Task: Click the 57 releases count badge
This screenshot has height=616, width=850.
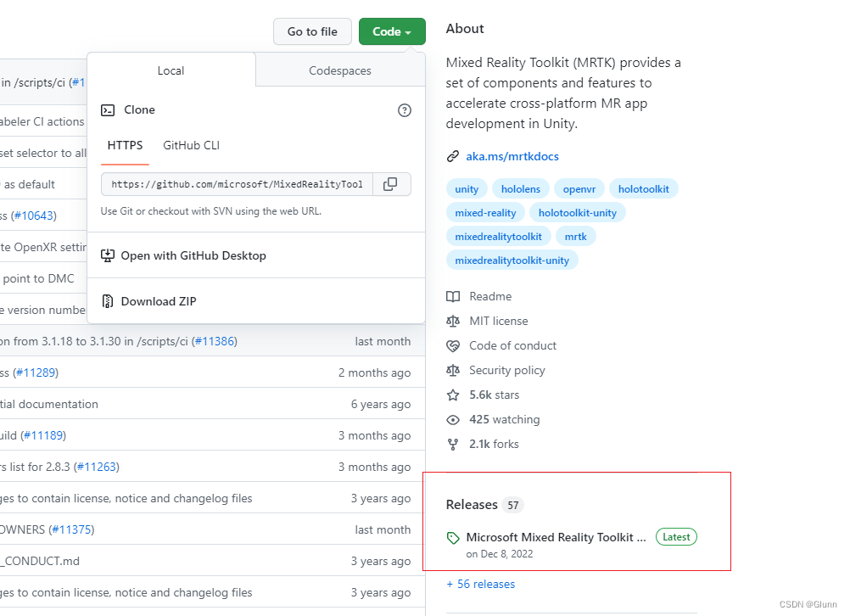Action: [x=513, y=506]
